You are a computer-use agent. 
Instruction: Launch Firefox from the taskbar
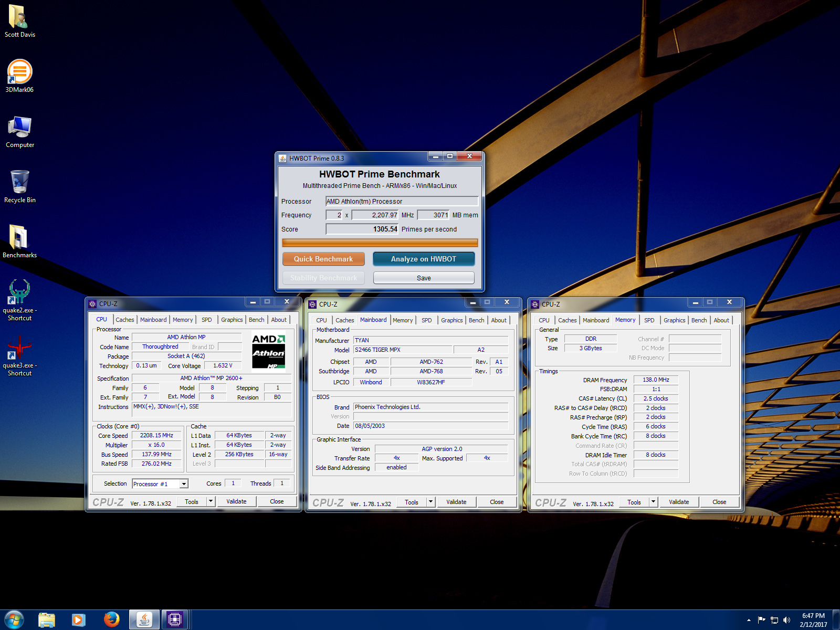(x=111, y=620)
